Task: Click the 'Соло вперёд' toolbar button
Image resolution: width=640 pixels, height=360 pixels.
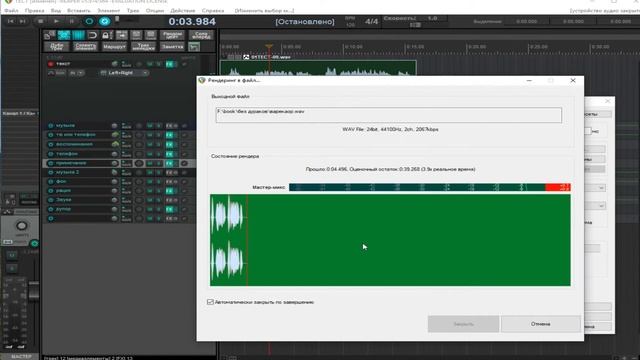Action: tap(201, 35)
